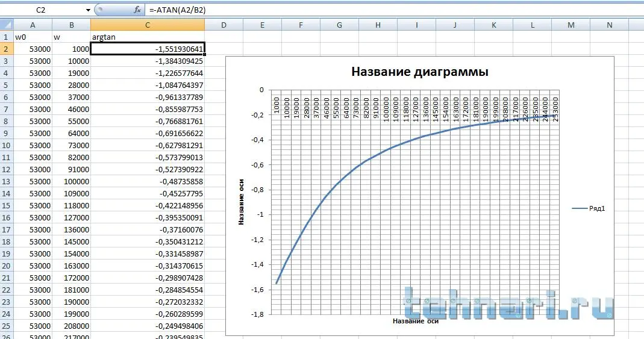Click the Select All corner button

point(7,25)
